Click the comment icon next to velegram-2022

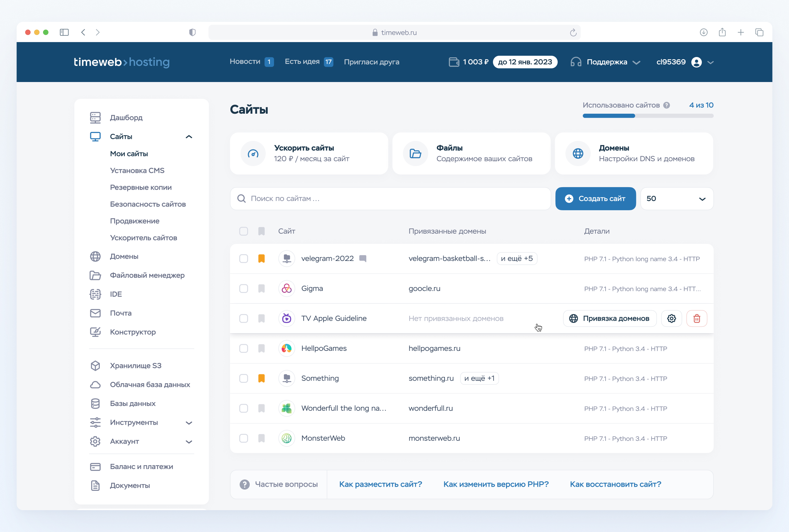coord(362,258)
